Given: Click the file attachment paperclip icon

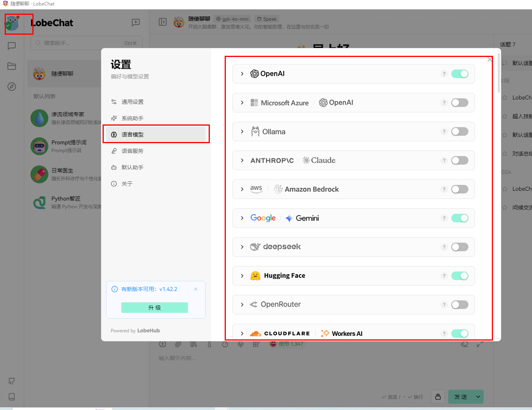Looking at the screenshot, I should coord(178,344).
